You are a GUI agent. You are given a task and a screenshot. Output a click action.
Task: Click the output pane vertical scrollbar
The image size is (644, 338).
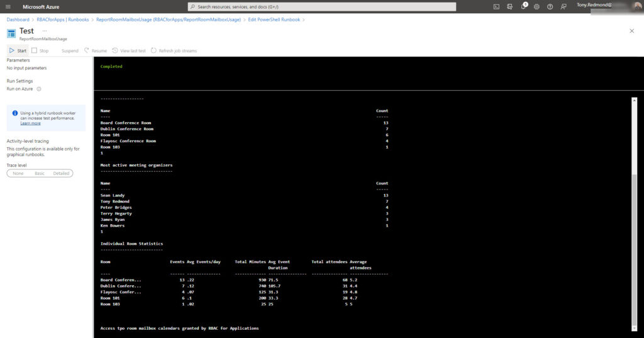pos(634,214)
